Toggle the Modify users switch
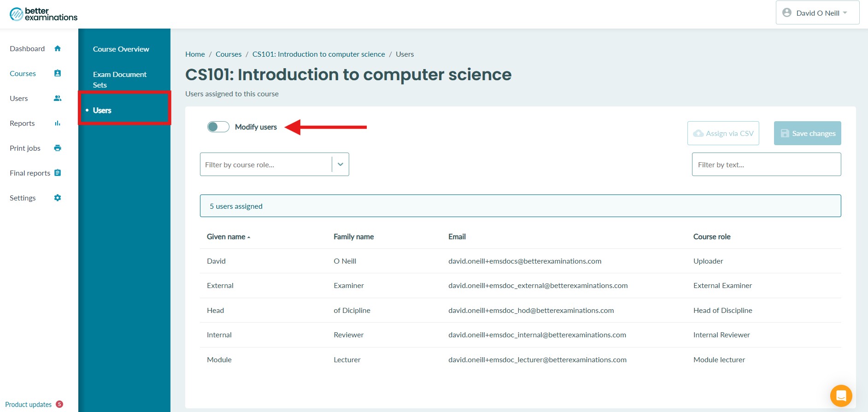Screen dimensions: 868x412 [x=218, y=127]
